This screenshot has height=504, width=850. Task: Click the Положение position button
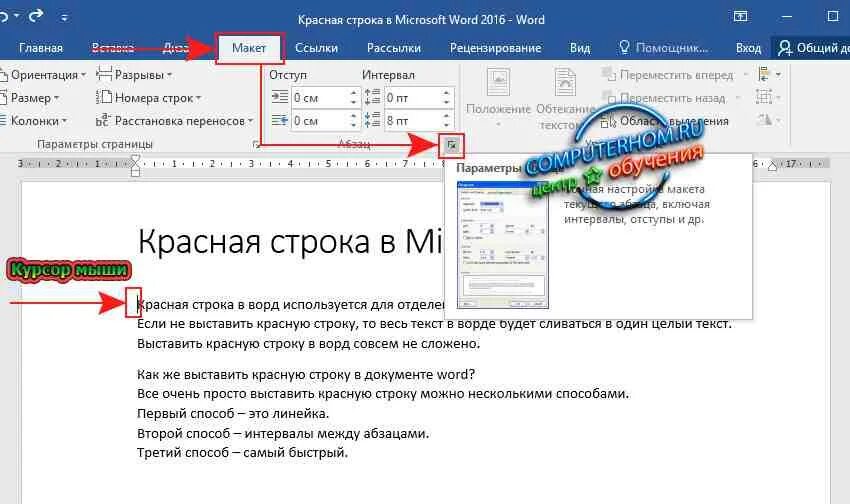(x=498, y=98)
